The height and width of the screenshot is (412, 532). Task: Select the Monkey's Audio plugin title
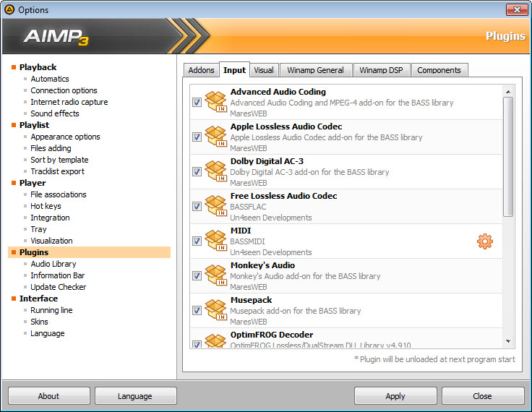(x=262, y=265)
